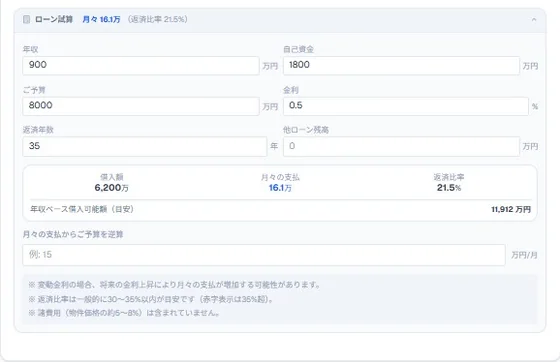Image resolution: width=560 pixels, height=362 pixels.
Task: Click the 金利 field label
Action: pyautogui.click(x=291, y=90)
